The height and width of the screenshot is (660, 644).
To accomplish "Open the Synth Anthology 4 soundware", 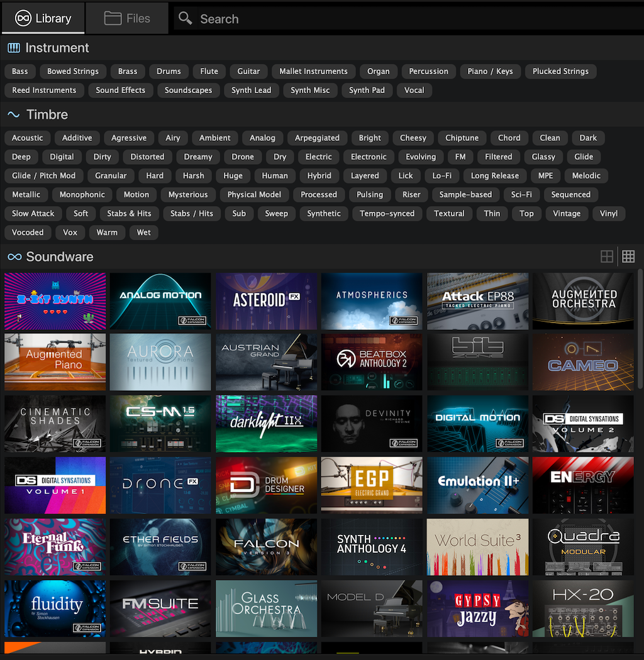I will point(372,547).
